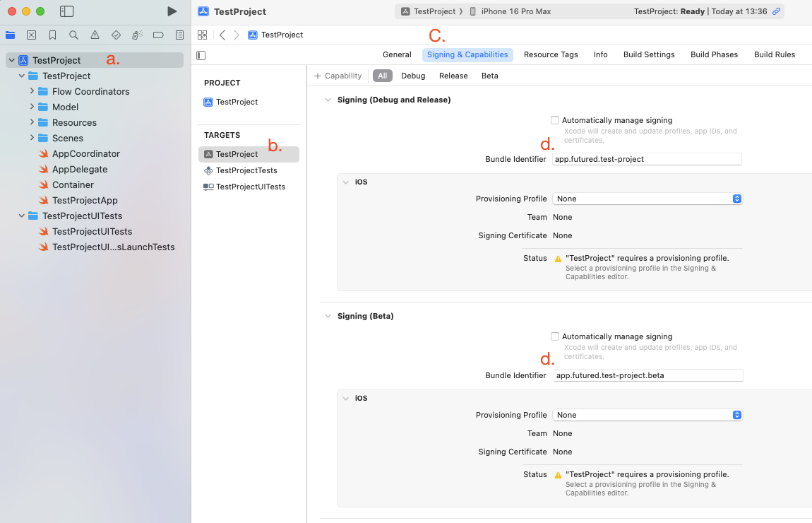Enable automatic signing for Beta
The image size is (812, 523).
point(555,336)
